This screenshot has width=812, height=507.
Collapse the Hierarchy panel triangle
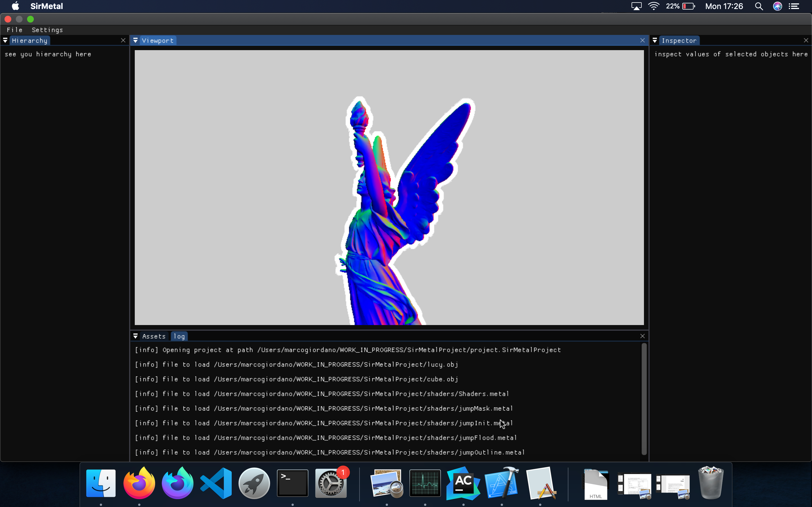click(x=5, y=41)
